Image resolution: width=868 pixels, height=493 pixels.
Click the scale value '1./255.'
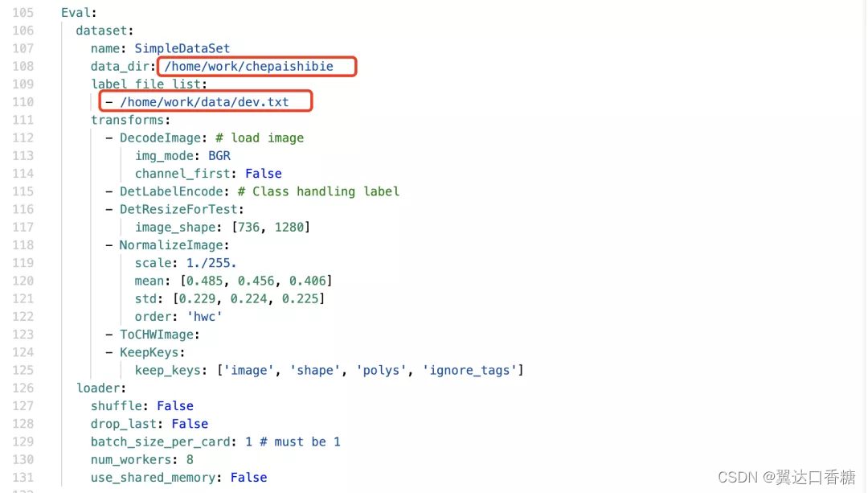(211, 263)
